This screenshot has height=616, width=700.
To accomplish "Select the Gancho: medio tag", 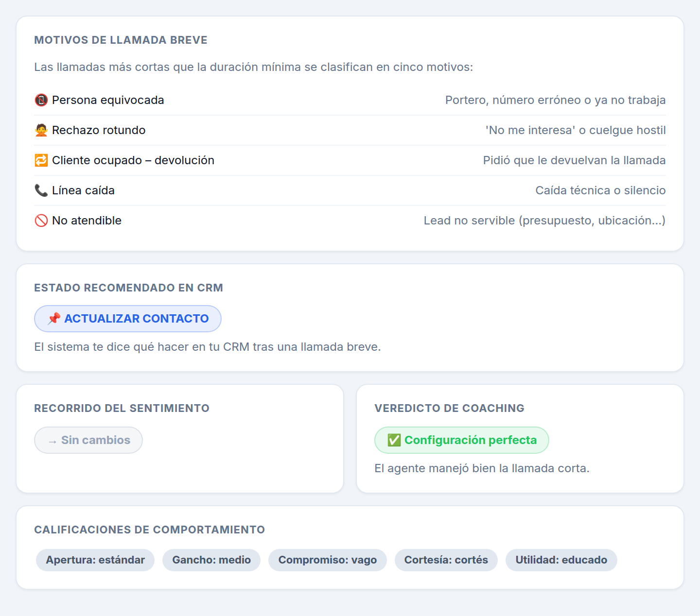I will point(211,560).
